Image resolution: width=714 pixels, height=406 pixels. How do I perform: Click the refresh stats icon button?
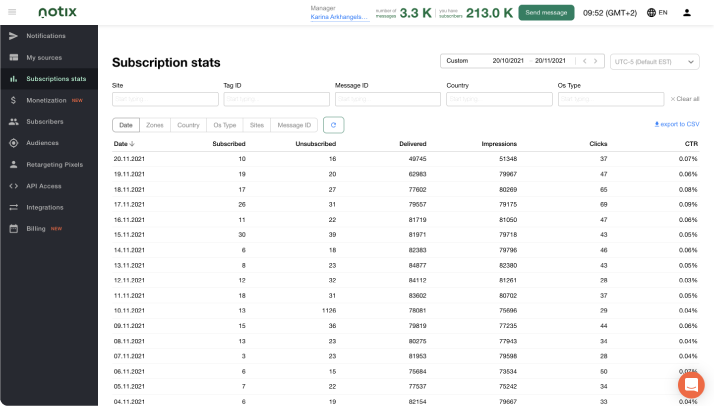[333, 125]
